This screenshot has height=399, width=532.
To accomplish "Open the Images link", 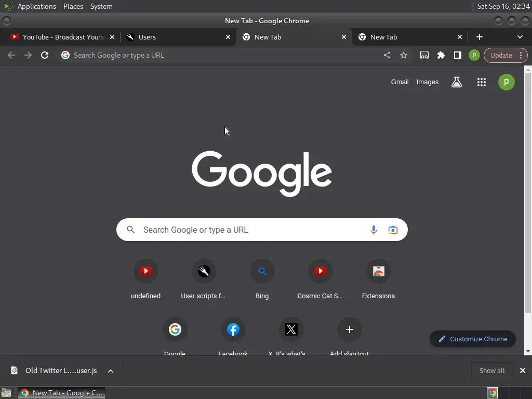I will (x=427, y=82).
